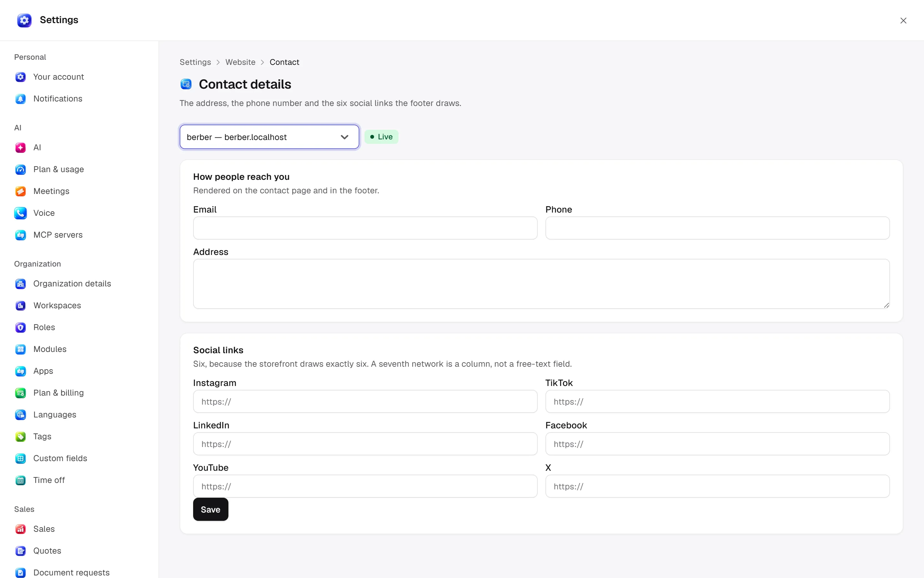Click the orange Meetings icon
Screen dimensions: 924x578
pos(21,191)
